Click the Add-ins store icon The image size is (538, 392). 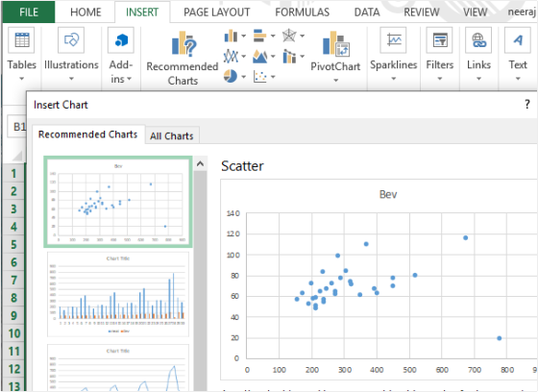pos(121,40)
